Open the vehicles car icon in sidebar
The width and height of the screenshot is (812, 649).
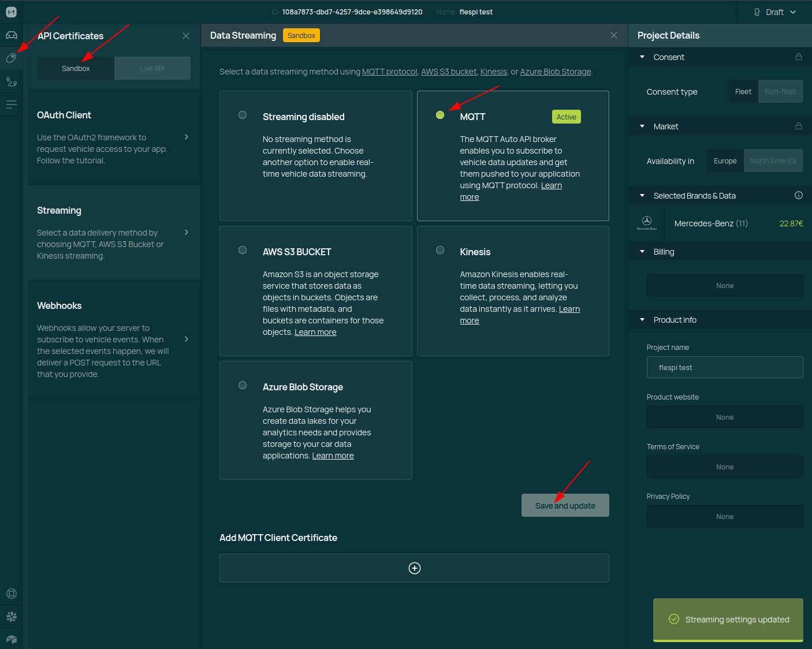pyautogui.click(x=11, y=35)
